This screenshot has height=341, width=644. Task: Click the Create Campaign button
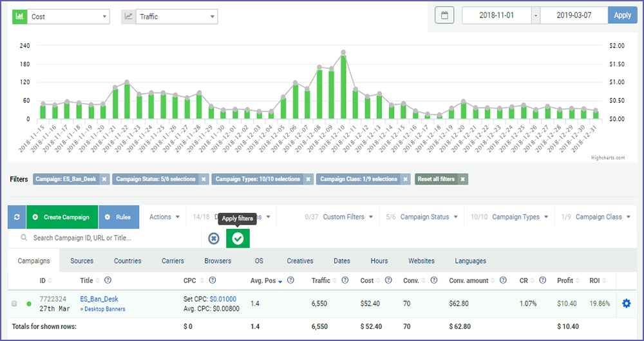pyautogui.click(x=62, y=217)
